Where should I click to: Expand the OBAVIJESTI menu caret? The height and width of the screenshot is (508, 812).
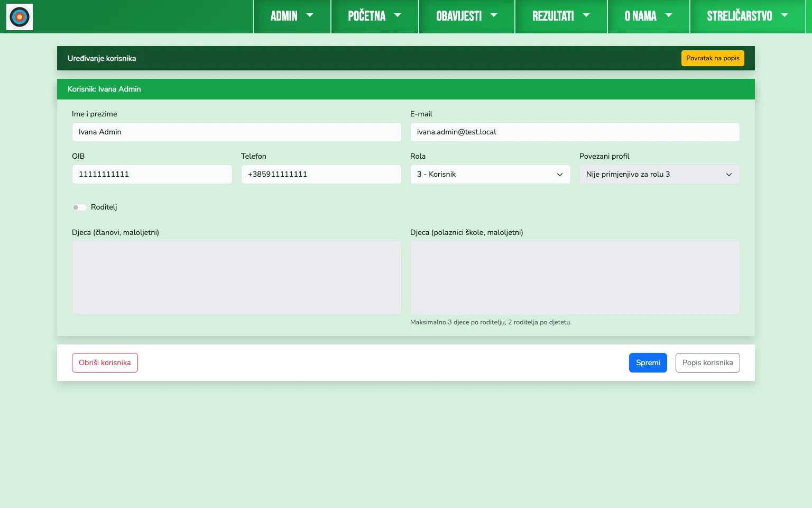pyautogui.click(x=494, y=16)
